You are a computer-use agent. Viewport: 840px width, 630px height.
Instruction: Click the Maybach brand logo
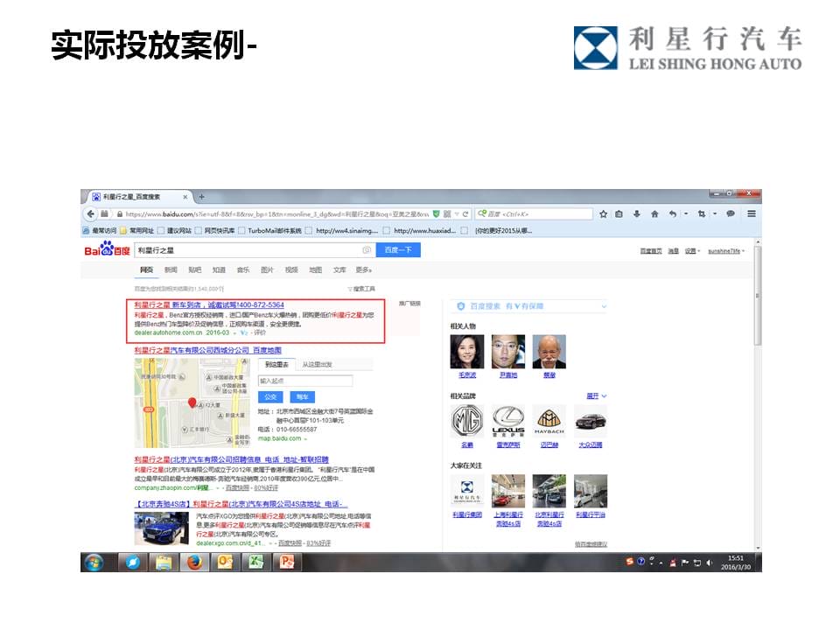click(x=549, y=421)
